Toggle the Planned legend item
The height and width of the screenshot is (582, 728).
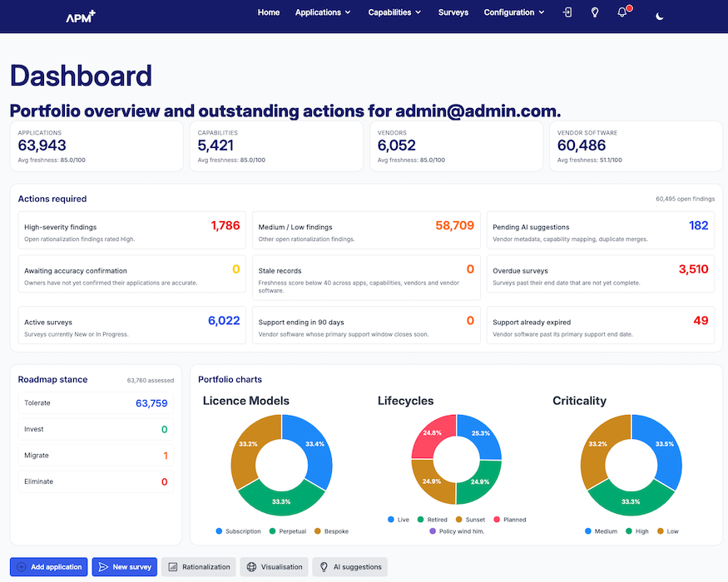point(510,520)
